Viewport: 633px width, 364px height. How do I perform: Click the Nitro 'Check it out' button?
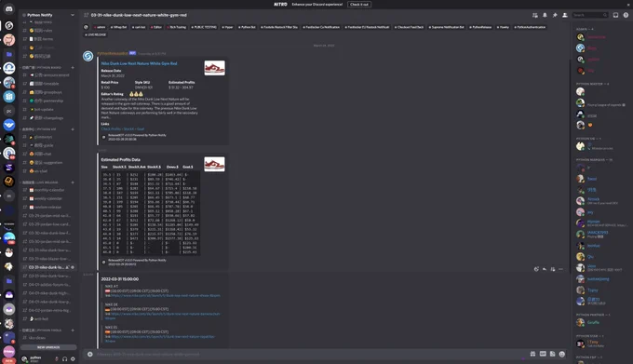(x=359, y=5)
